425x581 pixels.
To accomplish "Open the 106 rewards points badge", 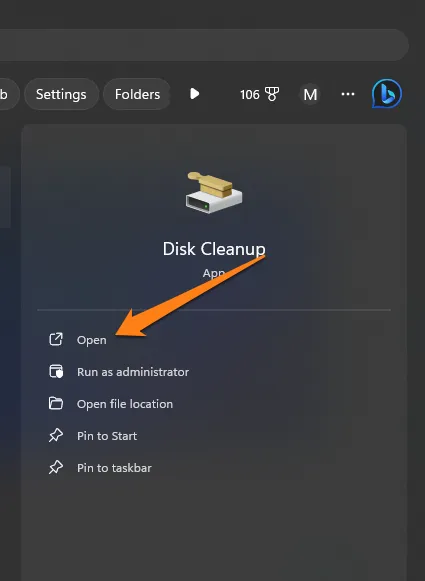I will (259, 94).
